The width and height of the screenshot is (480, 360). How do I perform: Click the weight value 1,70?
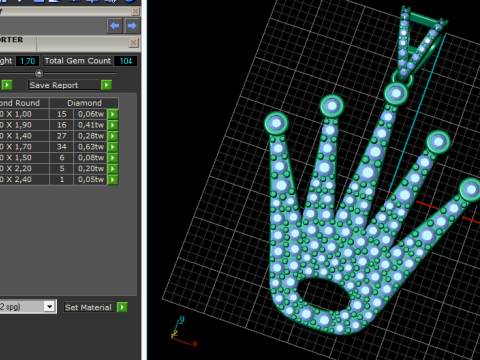[28, 61]
